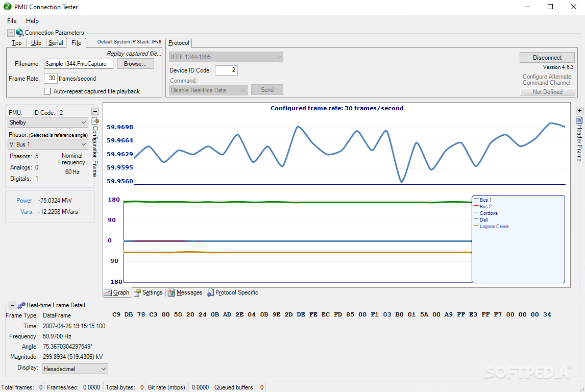Viewport: 585px width, 392px height.
Task: Click the frequency value 59.9700 Hz
Action: [57, 336]
